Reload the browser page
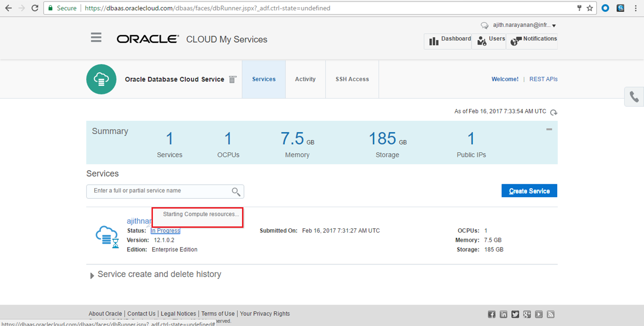 (35, 8)
